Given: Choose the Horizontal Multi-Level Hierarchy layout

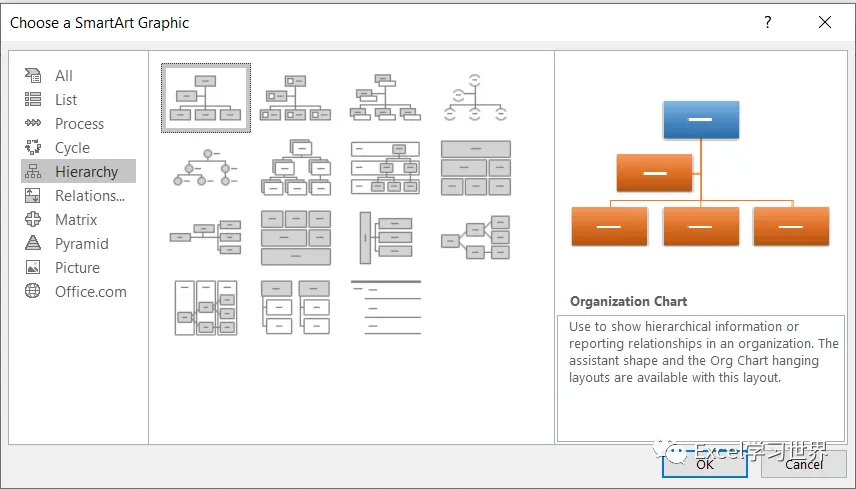Looking at the screenshot, I should pyautogui.click(x=385, y=237).
